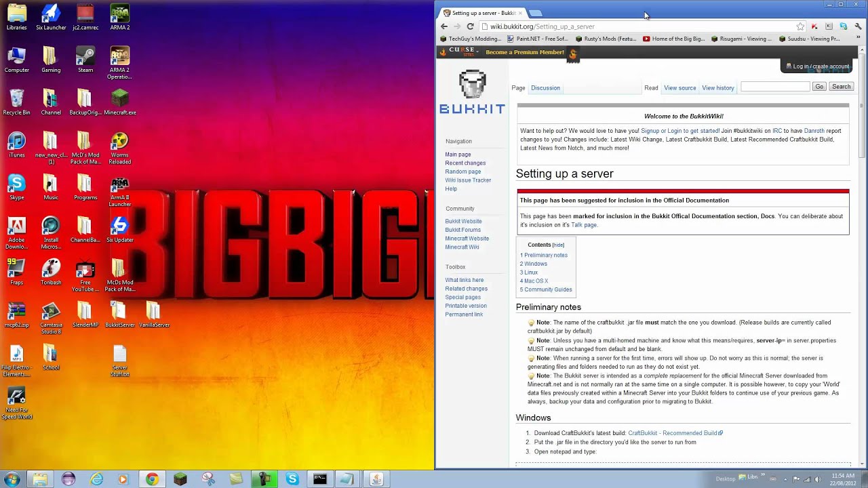Open the iTunes desktop icon
Screen dimensions: 868x488
click(17, 145)
